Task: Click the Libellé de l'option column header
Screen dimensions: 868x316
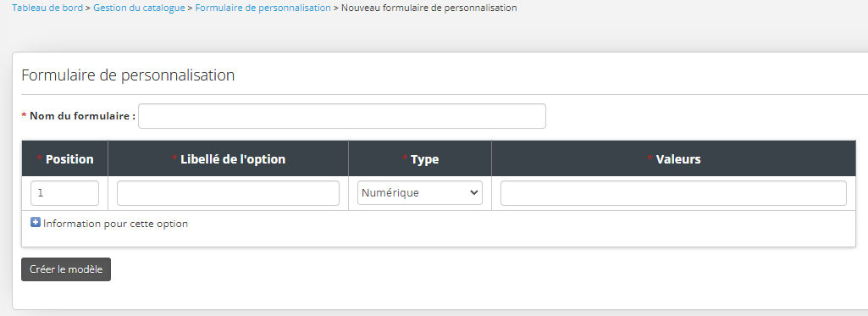Action: pos(228,158)
